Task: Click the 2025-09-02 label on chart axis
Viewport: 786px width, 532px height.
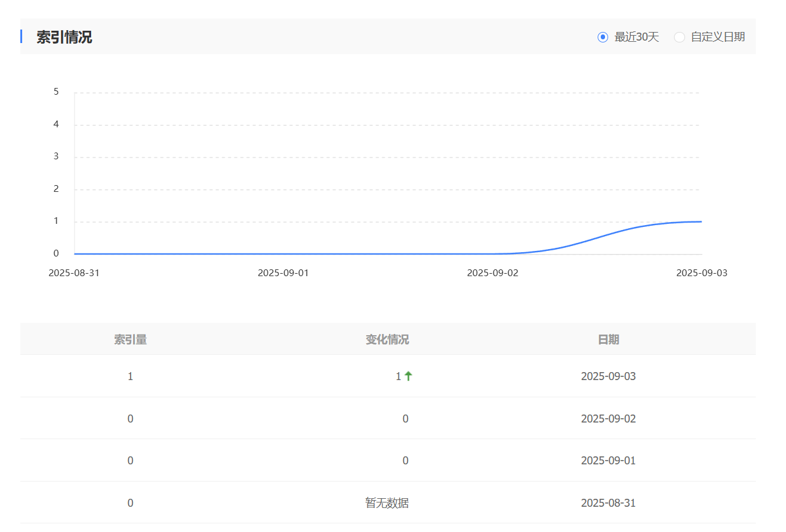Action: 492,273
